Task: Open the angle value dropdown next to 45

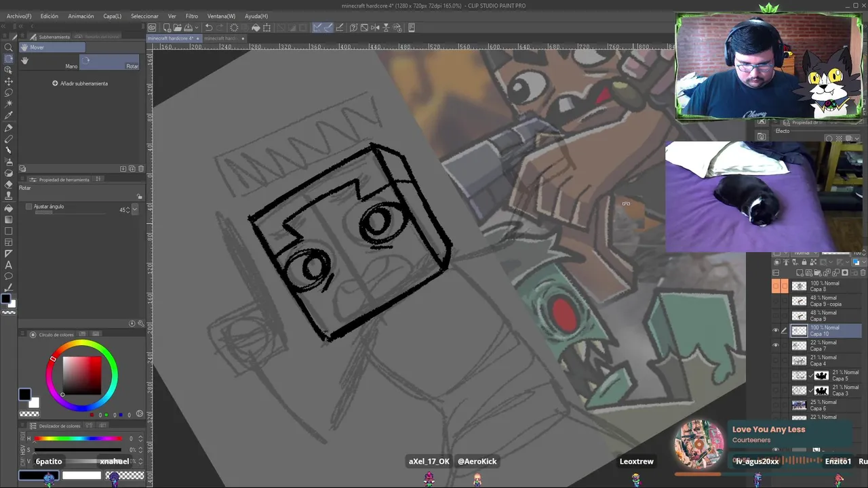Action: (134, 209)
